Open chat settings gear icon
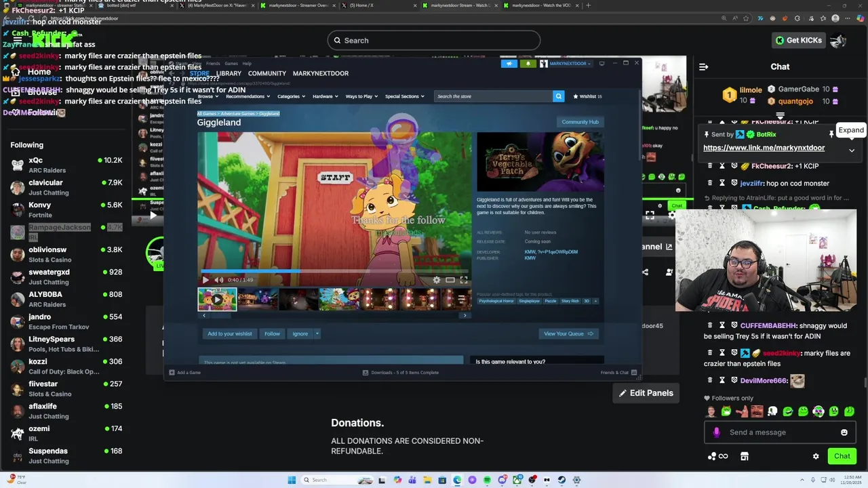Screen dimensions: 868x488 (x=816, y=456)
